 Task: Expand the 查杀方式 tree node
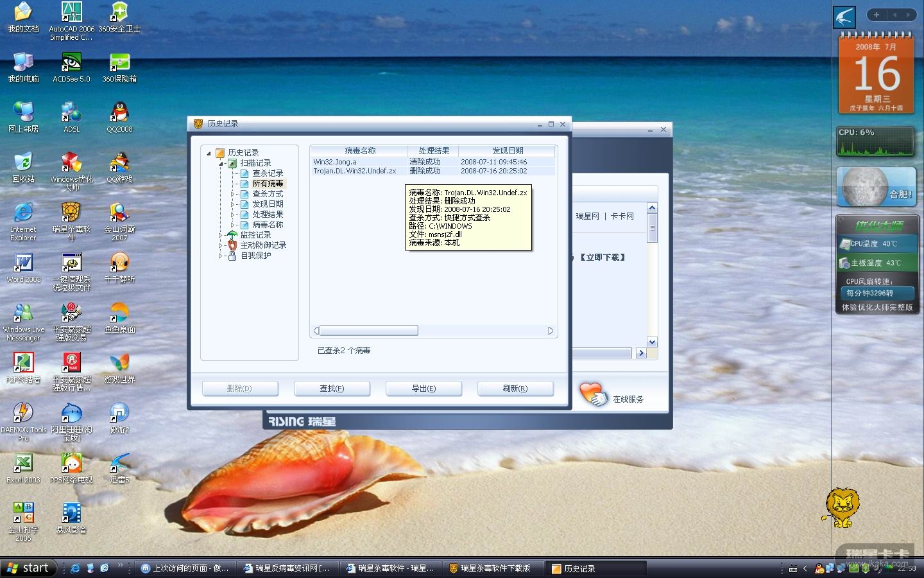pyautogui.click(x=232, y=194)
